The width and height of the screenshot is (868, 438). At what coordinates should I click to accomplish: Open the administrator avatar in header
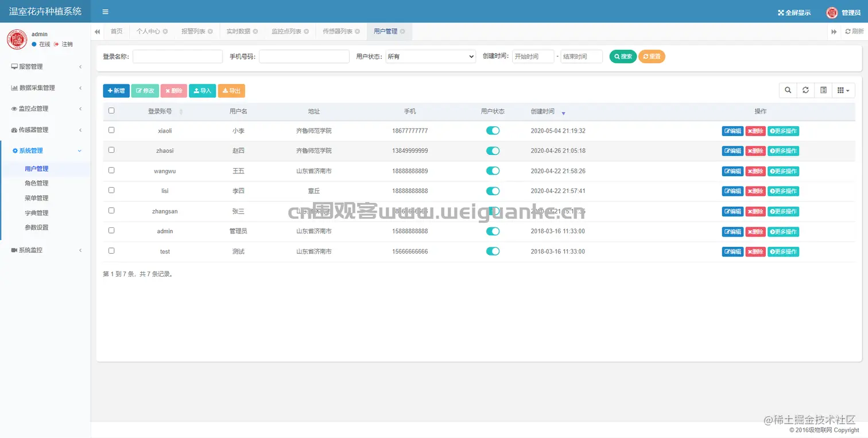(x=832, y=13)
